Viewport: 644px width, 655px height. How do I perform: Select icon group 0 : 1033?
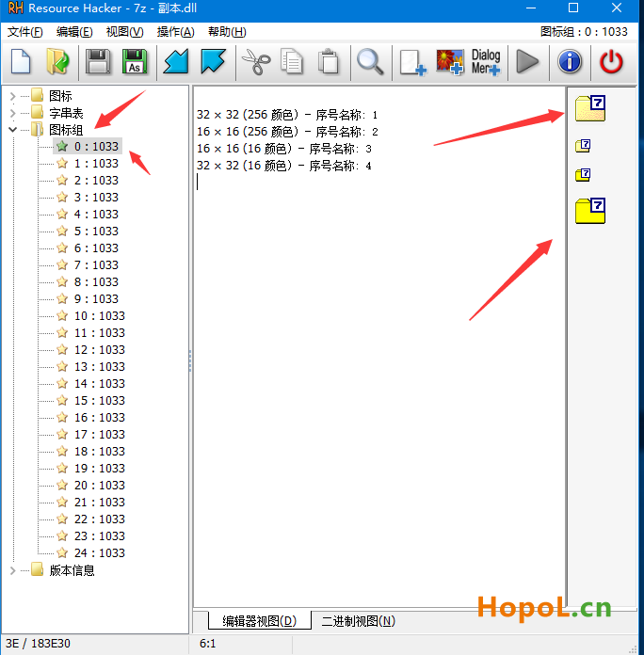(96, 147)
